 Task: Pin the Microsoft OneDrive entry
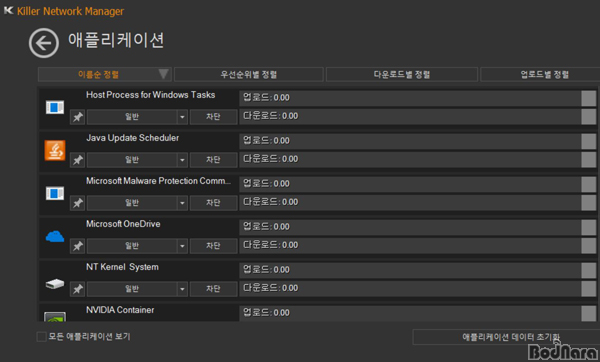(x=77, y=246)
